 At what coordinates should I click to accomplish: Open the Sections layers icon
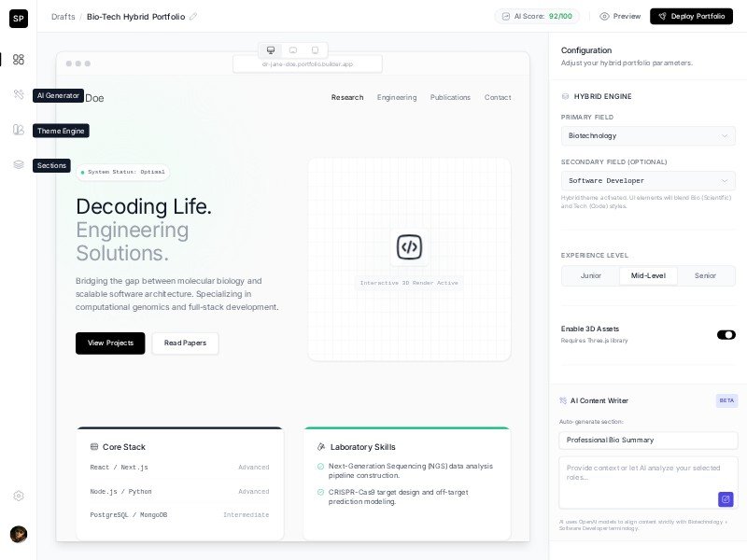point(18,165)
